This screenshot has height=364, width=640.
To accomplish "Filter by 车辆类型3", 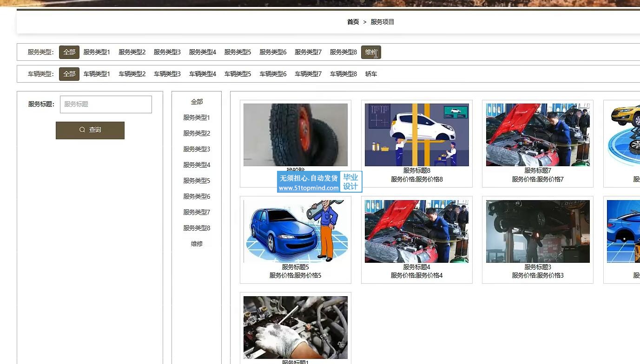I will pyautogui.click(x=167, y=74).
